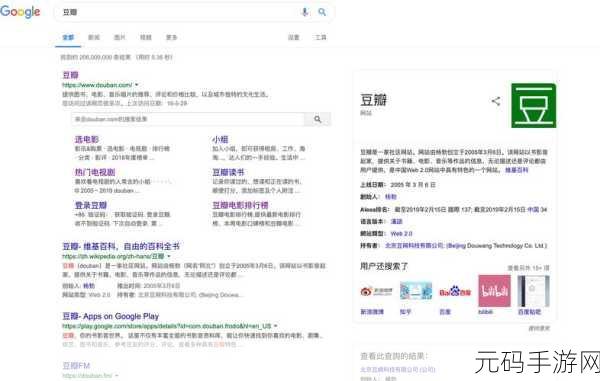This screenshot has height=381, width=600.
Task: Expand arrow beside play.google.com URL
Action: click(276, 326)
